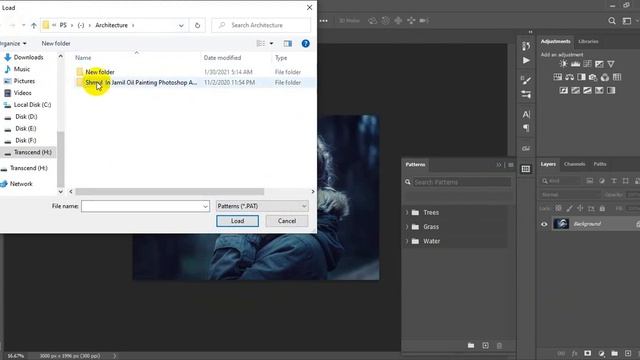Viewport: 640px width, 360px height.
Task: Expand the Water pattern group
Action: 407,241
